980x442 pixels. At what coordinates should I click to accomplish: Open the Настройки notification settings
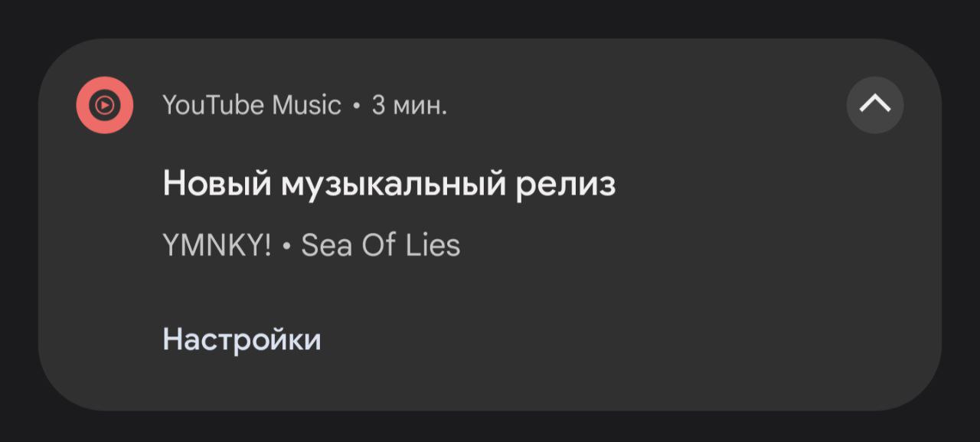242,339
